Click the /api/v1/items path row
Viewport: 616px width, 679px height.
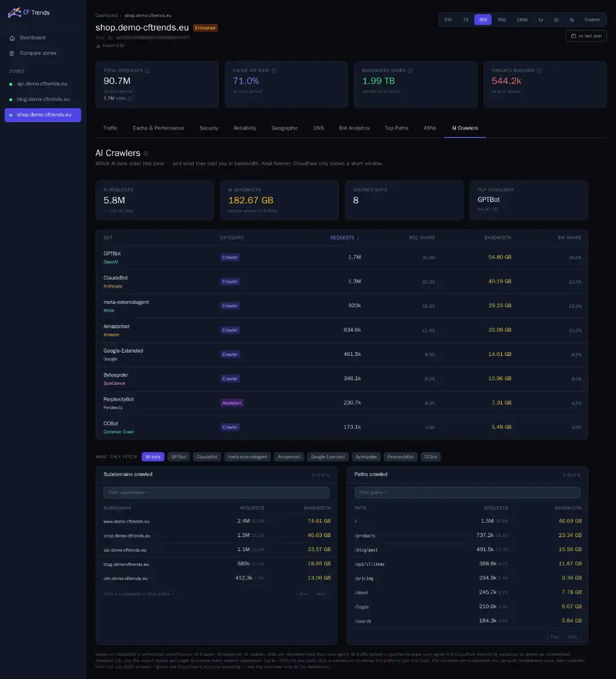[x=467, y=564]
